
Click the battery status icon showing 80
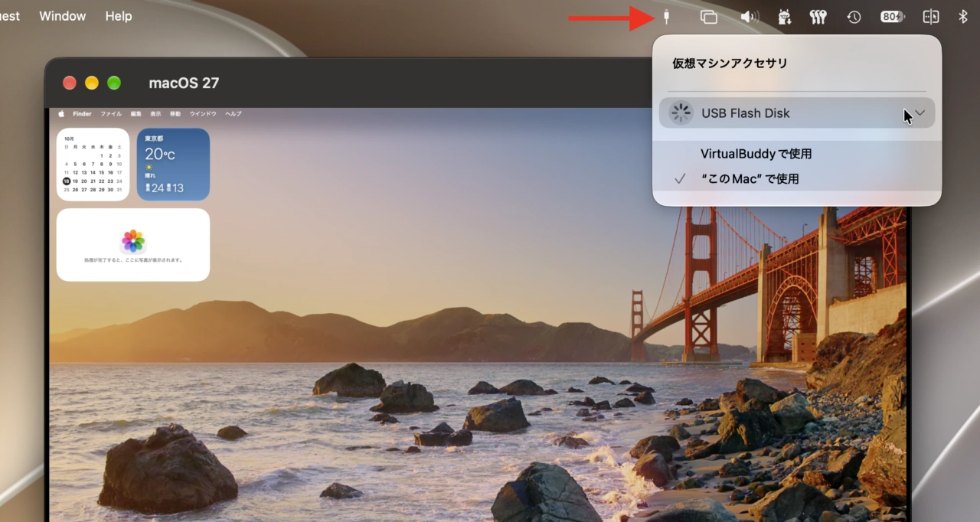tap(892, 17)
